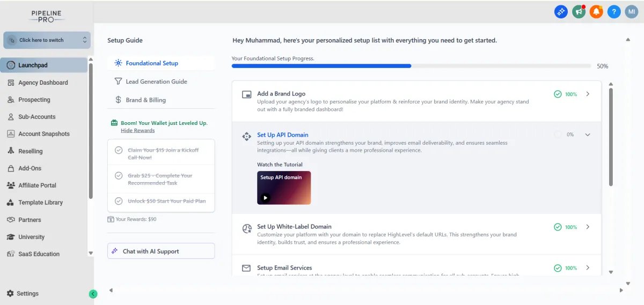
Task: Select the Brand & Billing tab
Action: 161,100
